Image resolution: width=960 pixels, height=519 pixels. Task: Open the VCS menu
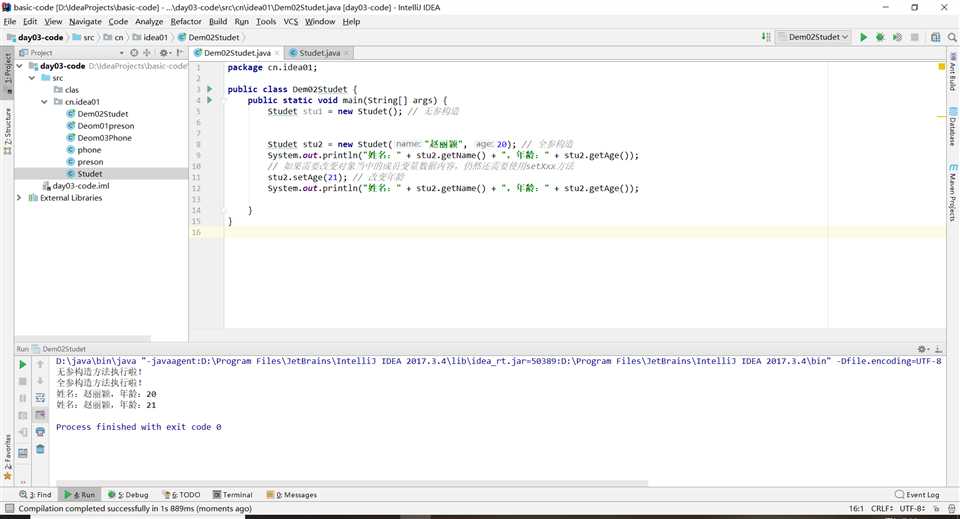point(290,21)
